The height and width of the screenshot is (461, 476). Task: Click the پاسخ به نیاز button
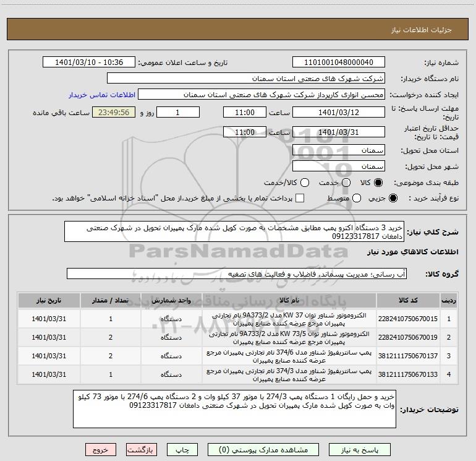coord(359,450)
